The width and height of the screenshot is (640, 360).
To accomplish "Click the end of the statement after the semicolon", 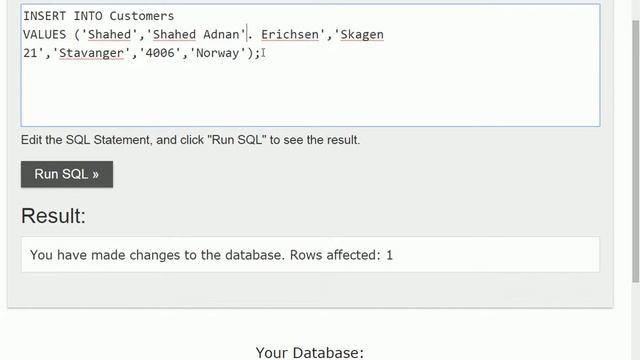I will (261, 53).
